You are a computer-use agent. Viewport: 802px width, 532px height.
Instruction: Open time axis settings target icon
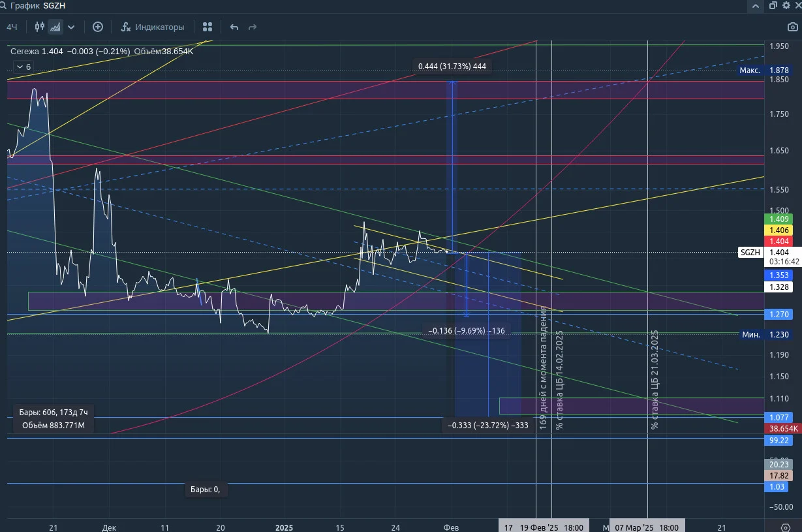pos(785,527)
